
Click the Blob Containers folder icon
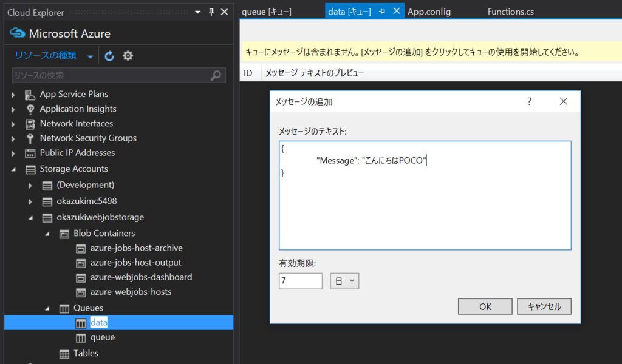[x=64, y=234]
